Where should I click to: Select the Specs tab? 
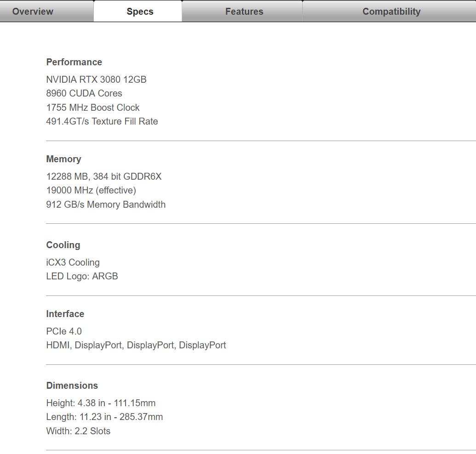click(138, 11)
